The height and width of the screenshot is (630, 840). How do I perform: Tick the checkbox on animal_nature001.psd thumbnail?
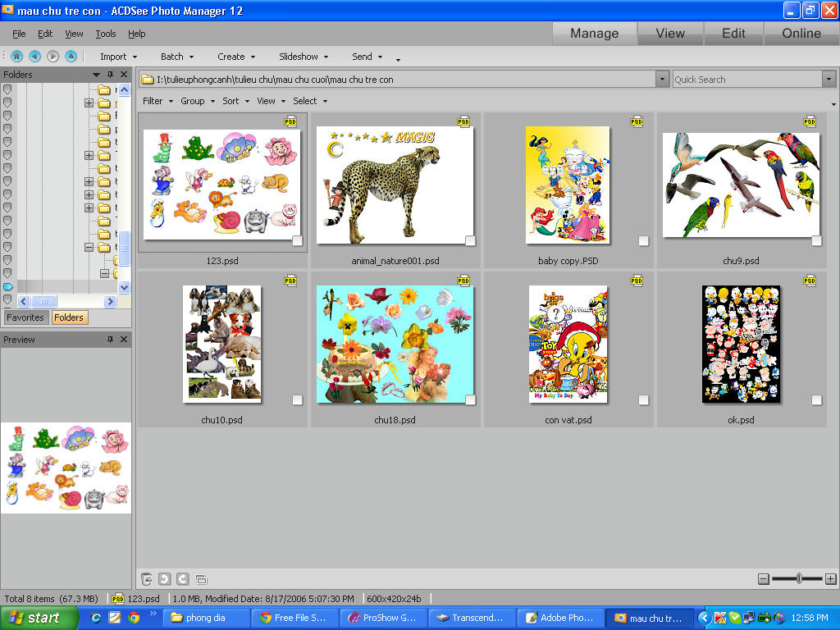click(470, 241)
